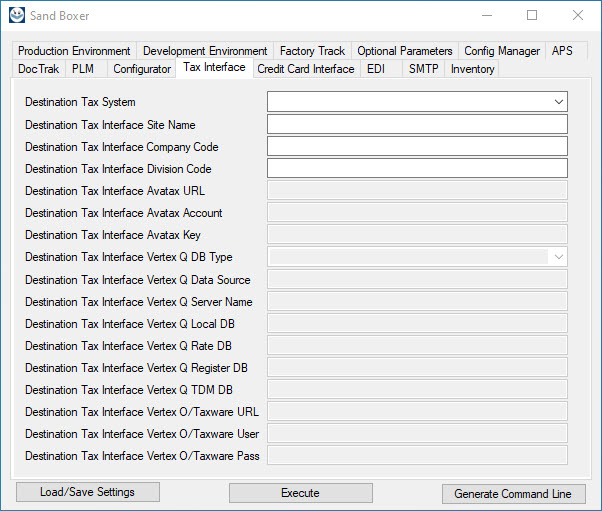Click Generate Command Line button
Screen dimensions: 602x511
[x=514, y=494]
